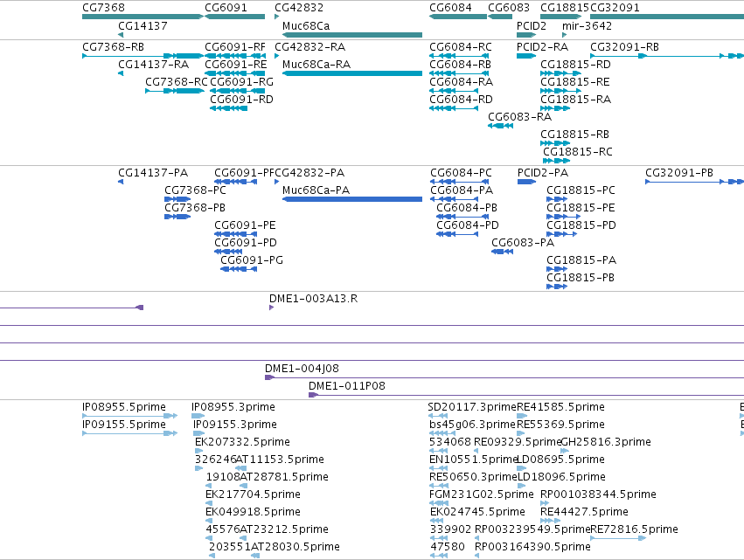This screenshot has height=560, width=744.
Task: Click transcript CG18815-RE label
Action: click(x=575, y=82)
